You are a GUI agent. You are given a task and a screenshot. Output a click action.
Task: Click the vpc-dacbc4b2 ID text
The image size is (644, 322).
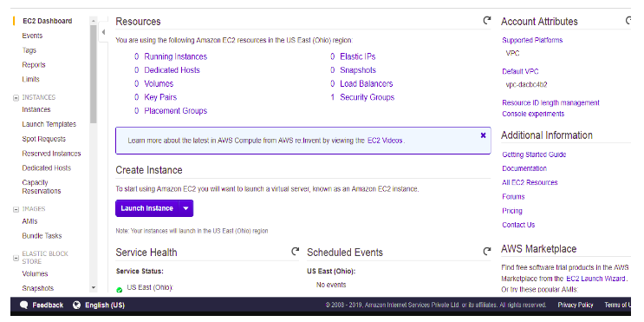(526, 85)
